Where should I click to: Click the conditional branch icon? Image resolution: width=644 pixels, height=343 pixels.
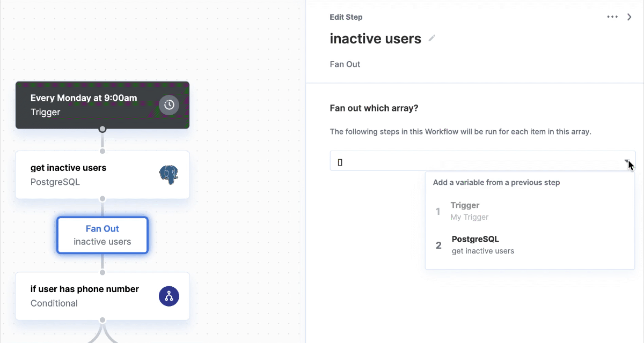point(169,296)
